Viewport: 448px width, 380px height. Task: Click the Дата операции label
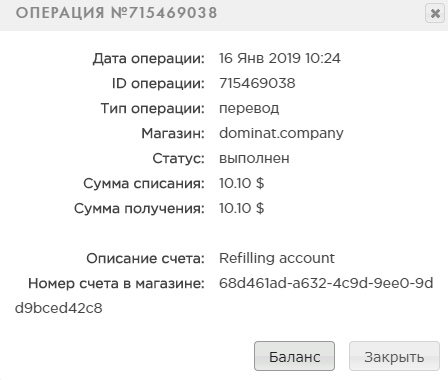[x=149, y=59]
